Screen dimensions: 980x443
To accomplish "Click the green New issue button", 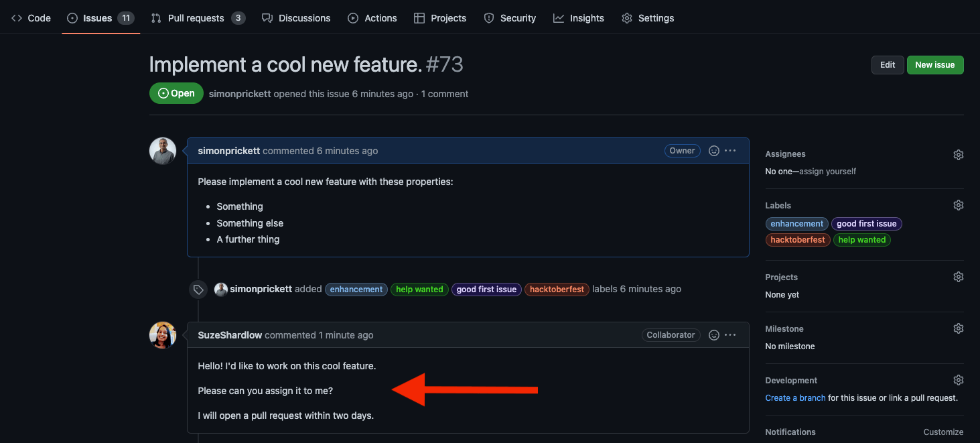I will pos(934,65).
